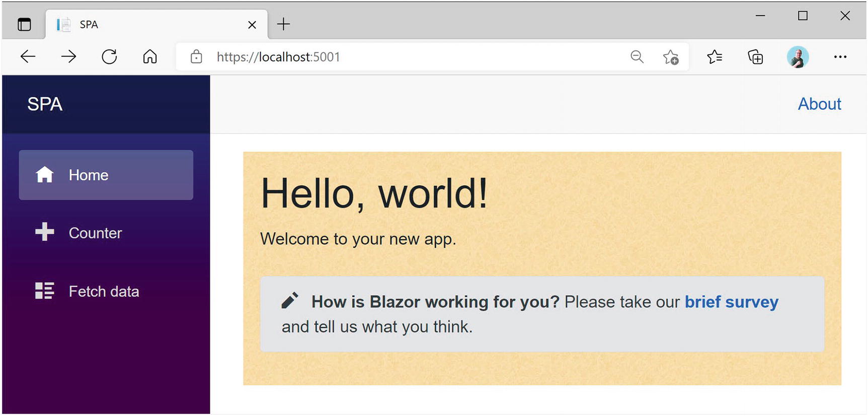Click the SPA brand title in sidebar
Image resolution: width=868 pixels, height=416 pixels.
(x=45, y=104)
